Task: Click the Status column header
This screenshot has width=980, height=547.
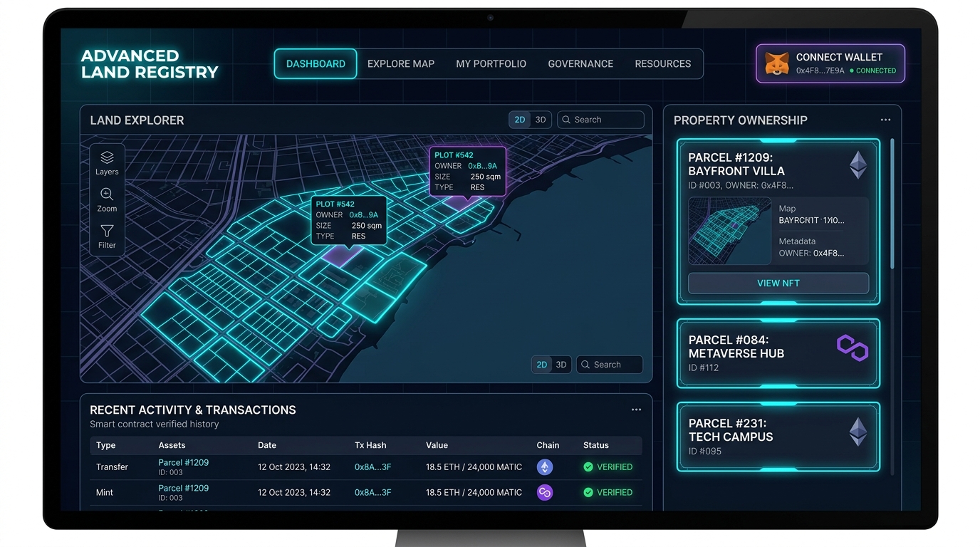Action: [x=596, y=445]
